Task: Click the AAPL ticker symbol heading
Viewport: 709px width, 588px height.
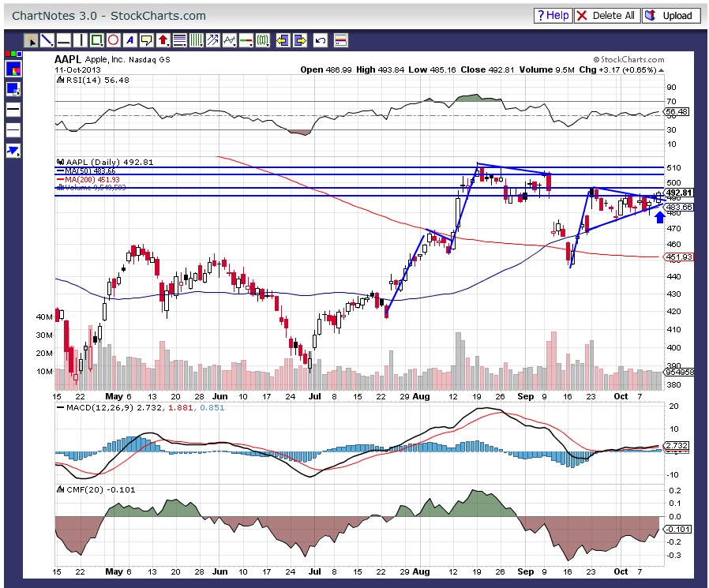Action: pos(67,59)
